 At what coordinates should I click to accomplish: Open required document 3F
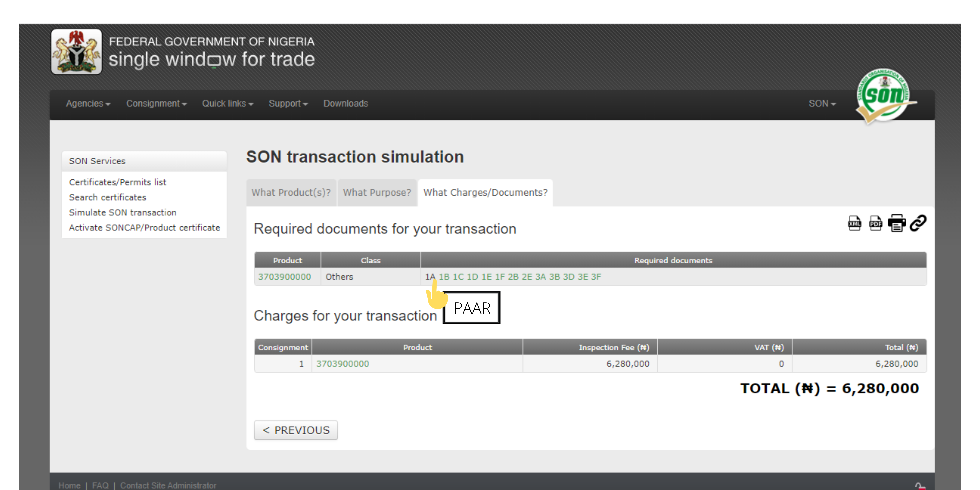pyautogui.click(x=596, y=277)
